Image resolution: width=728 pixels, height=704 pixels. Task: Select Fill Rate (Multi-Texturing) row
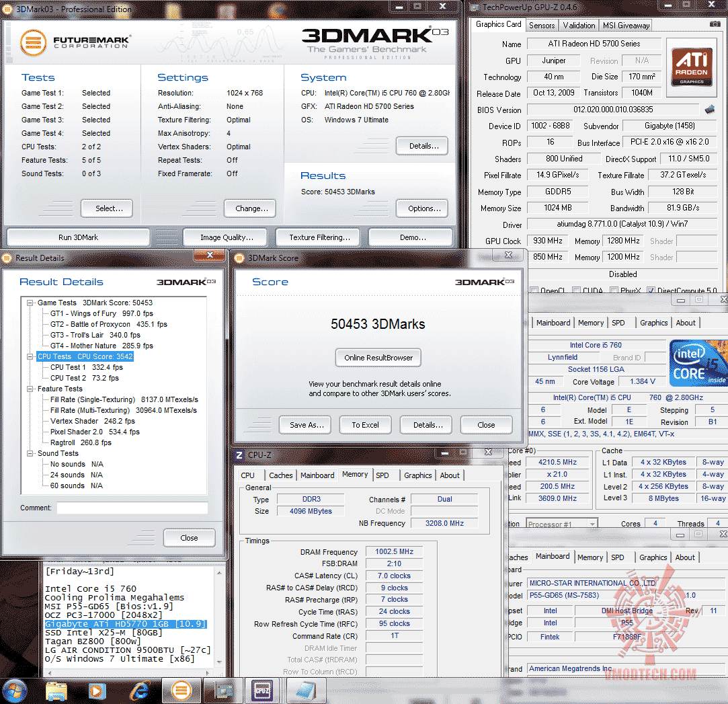tap(124, 411)
